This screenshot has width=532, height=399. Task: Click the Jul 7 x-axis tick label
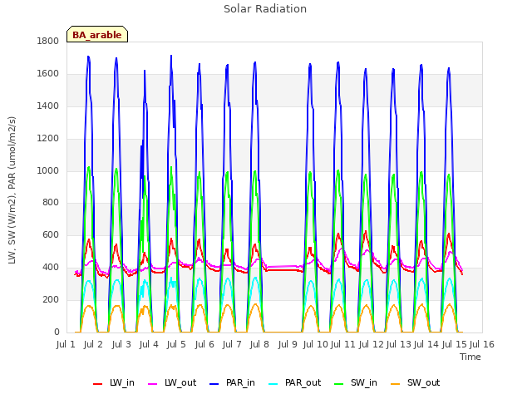tap(232, 344)
